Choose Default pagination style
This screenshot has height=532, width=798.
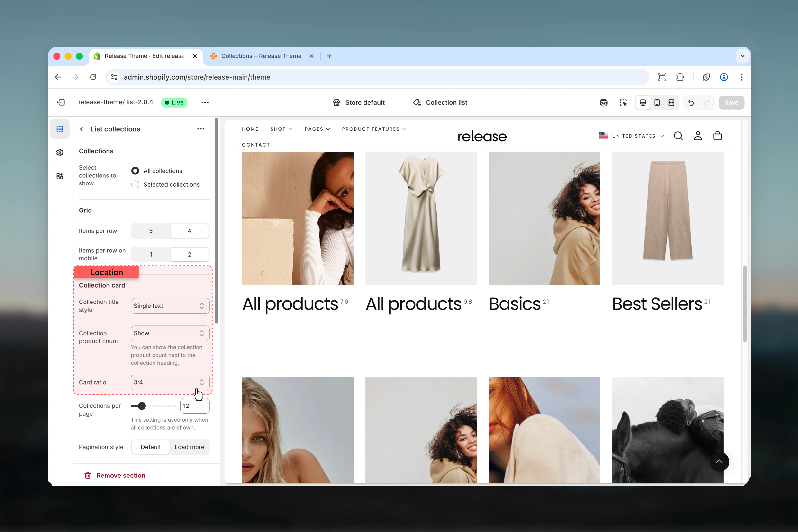[151, 447]
